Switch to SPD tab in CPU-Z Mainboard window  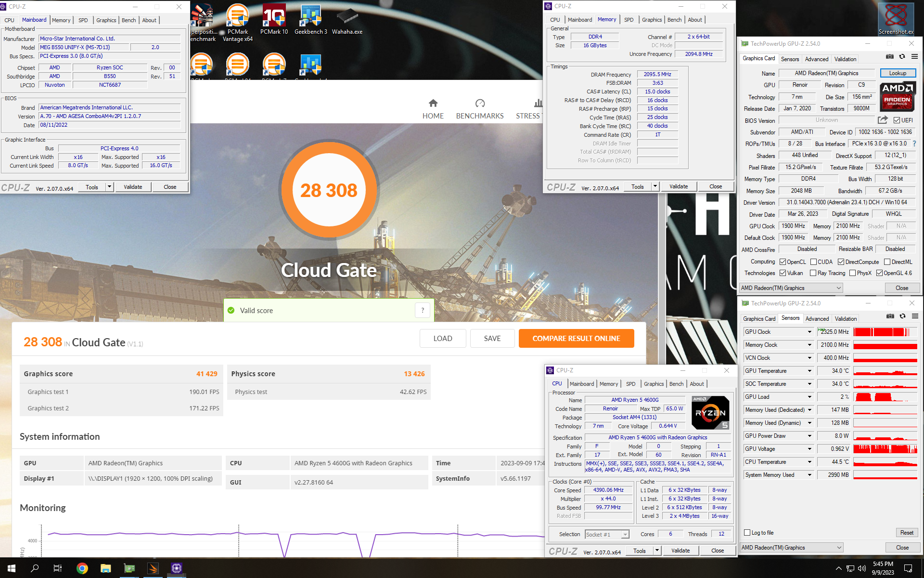[83, 20]
